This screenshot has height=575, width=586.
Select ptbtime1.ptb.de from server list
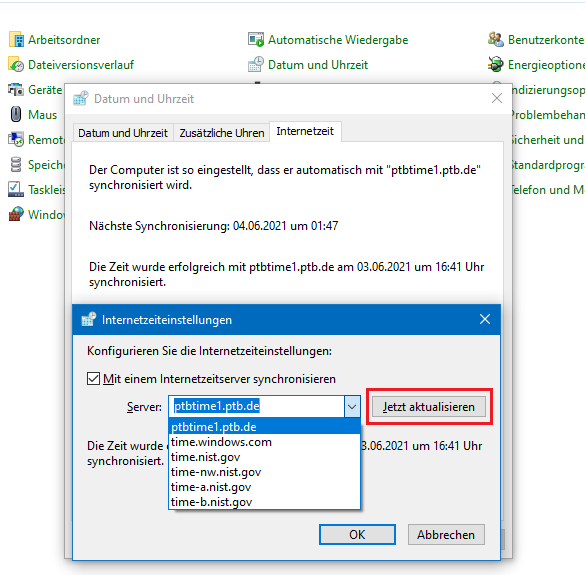265,427
